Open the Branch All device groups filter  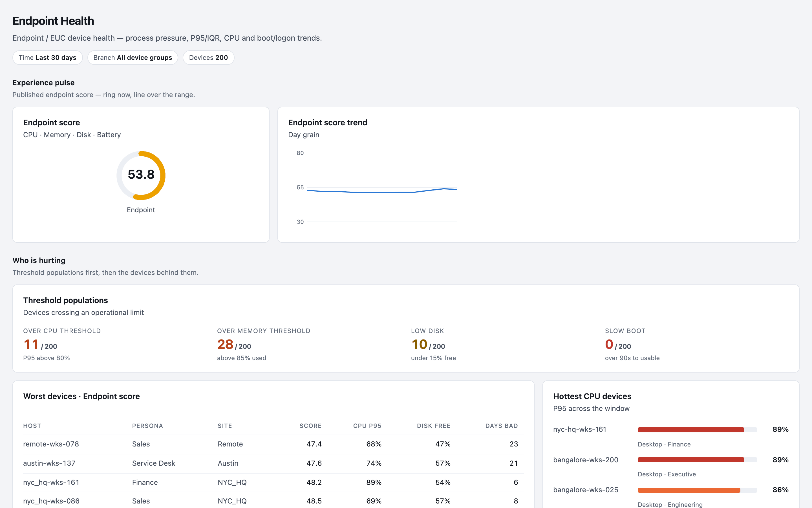click(133, 58)
